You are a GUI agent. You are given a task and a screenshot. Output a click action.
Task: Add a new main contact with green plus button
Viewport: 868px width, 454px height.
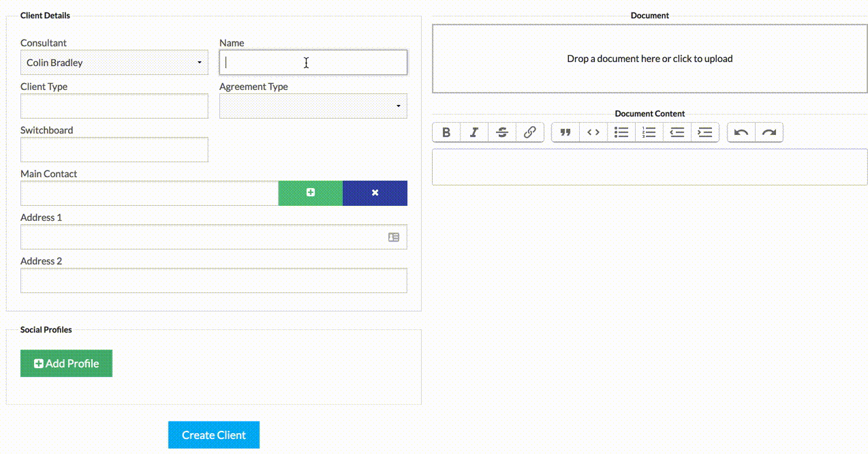tap(311, 193)
